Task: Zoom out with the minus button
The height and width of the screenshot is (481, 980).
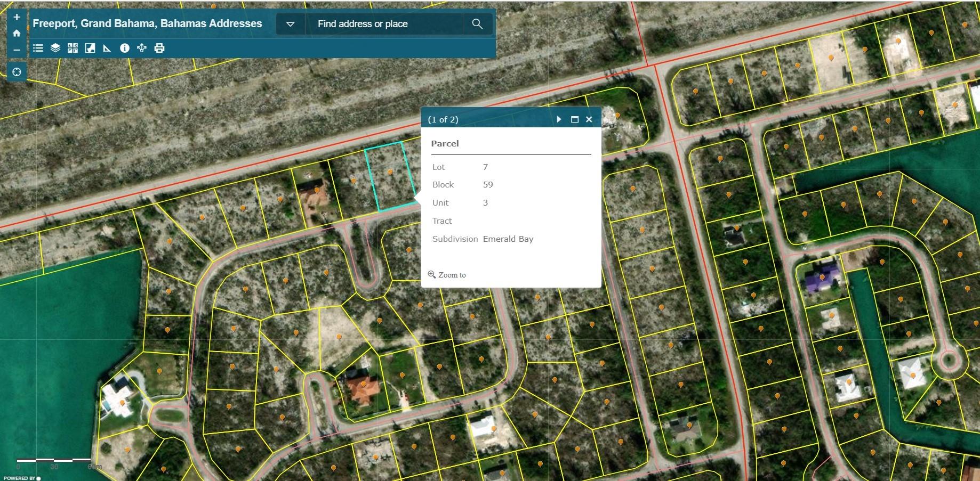Action: 17,50
